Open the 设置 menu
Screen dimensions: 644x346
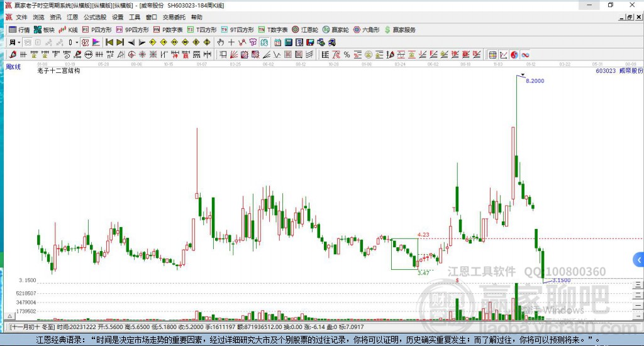point(118,17)
